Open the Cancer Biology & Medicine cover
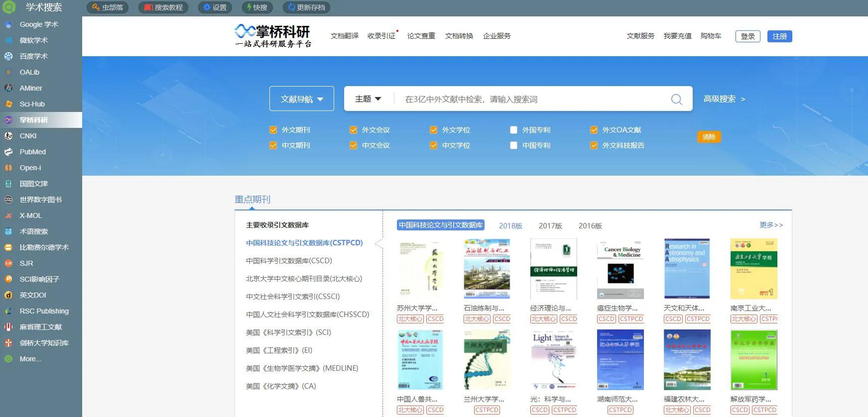Screen dimensions: 868x417 click(620, 269)
